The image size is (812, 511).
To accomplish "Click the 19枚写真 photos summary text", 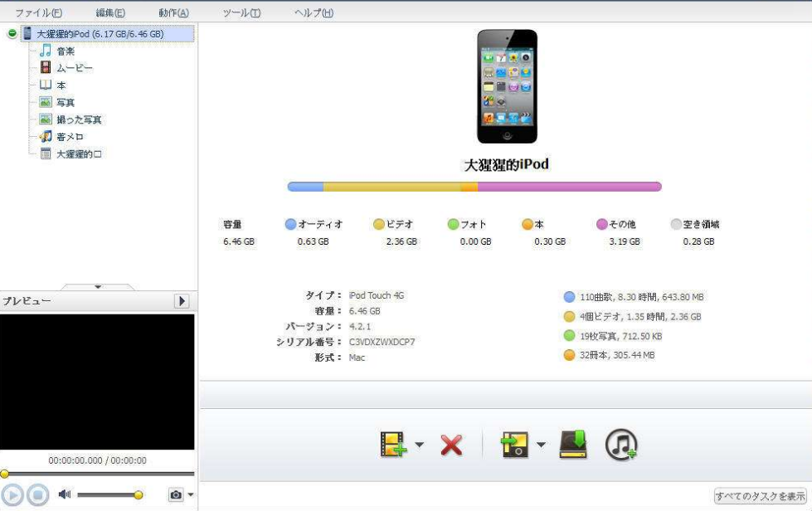I will [621, 337].
